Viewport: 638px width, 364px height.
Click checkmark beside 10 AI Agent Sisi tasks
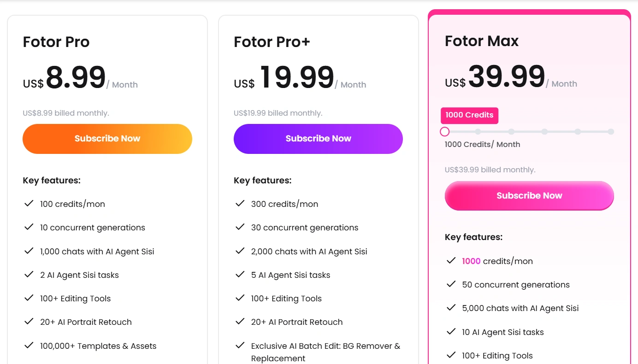pyautogui.click(x=451, y=332)
